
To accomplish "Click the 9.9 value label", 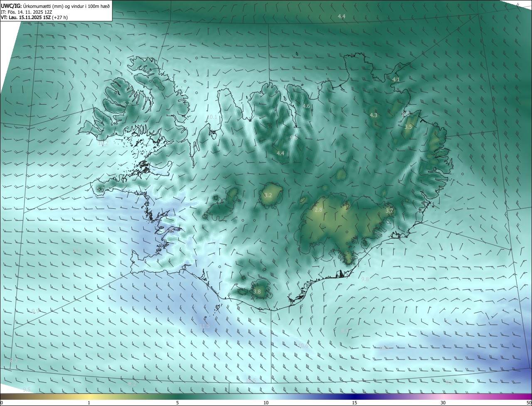I will point(35,311).
